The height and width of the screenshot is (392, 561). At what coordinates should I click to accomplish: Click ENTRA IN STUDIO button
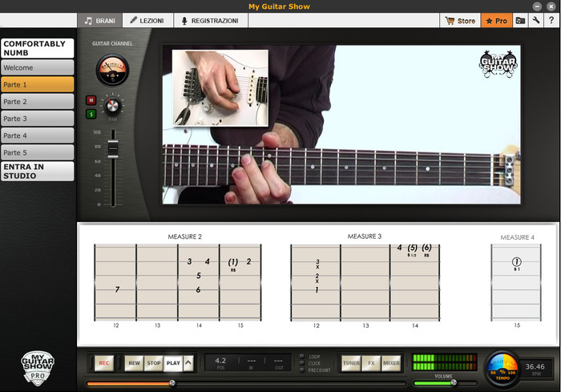[x=37, y=171]
